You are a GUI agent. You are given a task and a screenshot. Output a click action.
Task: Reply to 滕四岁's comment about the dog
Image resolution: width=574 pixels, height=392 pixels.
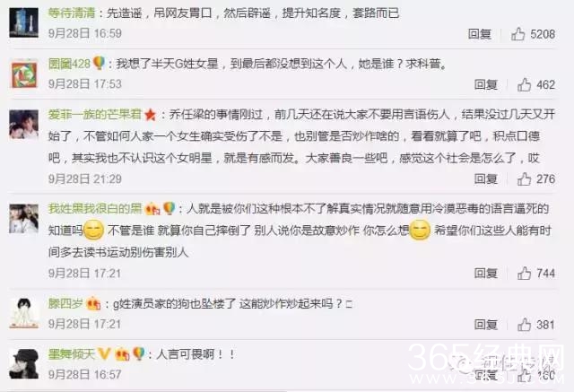pyautogui.click(x=486, y=325)
